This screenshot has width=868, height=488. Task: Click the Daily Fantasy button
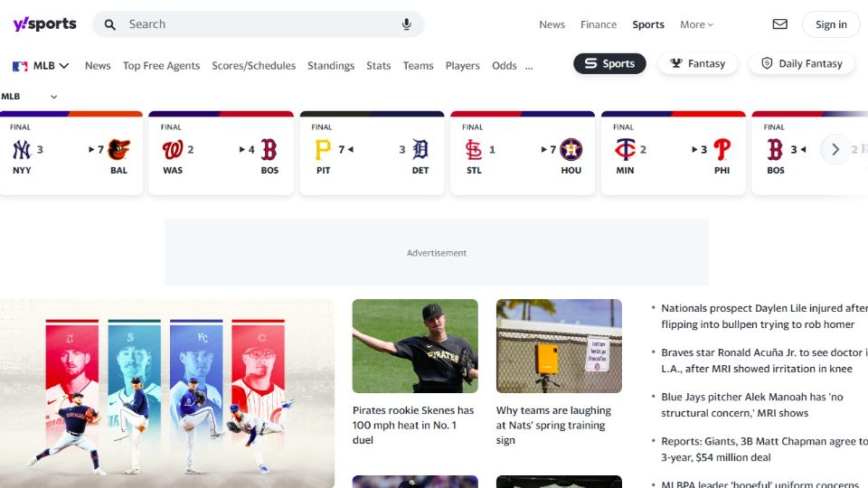pyautogui.click(x=802, y=63)
